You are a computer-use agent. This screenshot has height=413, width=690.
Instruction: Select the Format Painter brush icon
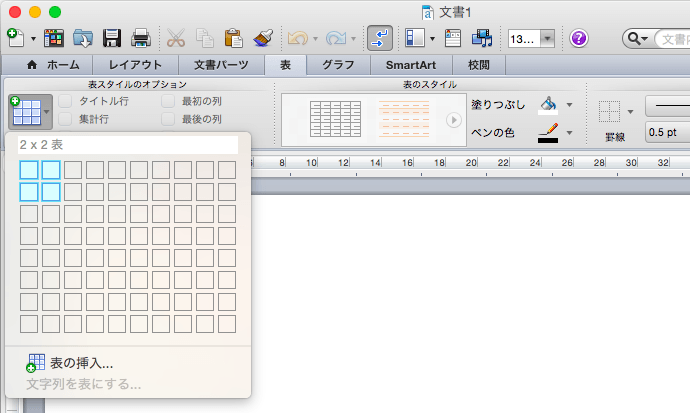[x=263, y=38]
